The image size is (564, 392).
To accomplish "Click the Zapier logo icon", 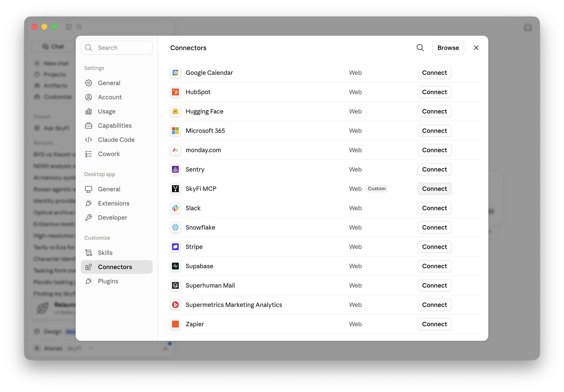I will [175, 324].
